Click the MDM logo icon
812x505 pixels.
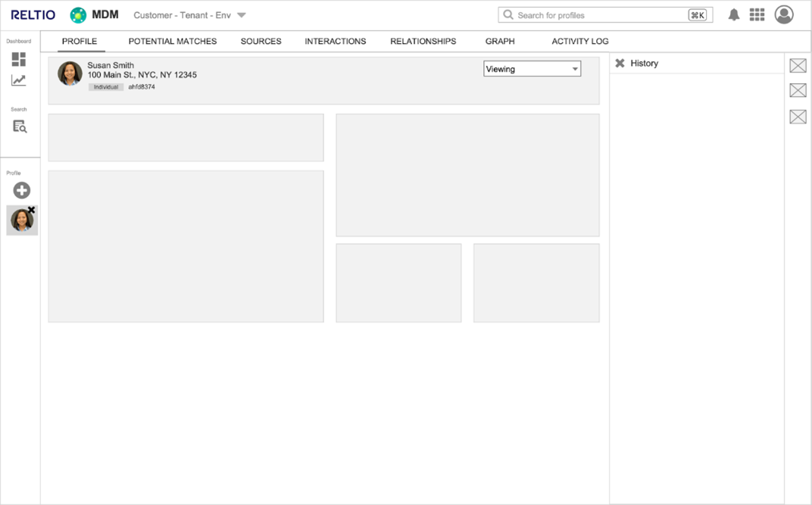click(x=77, y=14)
